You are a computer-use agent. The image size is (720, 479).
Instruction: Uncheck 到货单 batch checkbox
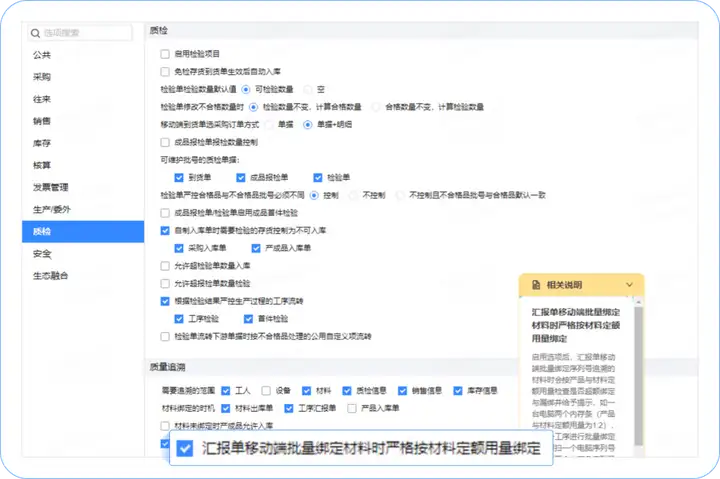(x=179, y=177)
